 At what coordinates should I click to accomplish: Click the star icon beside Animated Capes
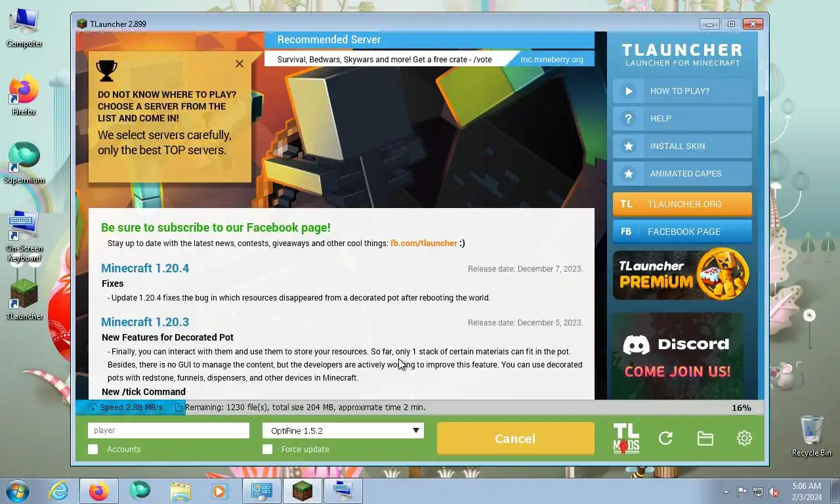[x=629, y=174]
